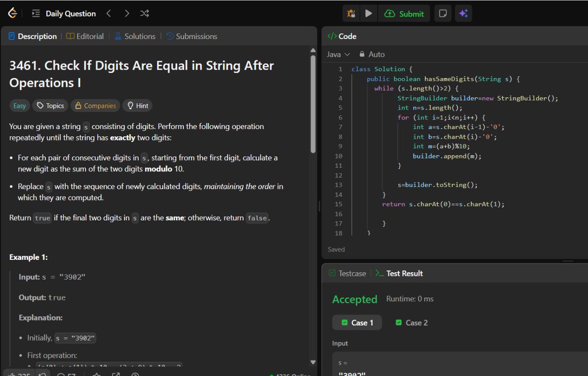Run the code with the play icon

tap(368, 14)
